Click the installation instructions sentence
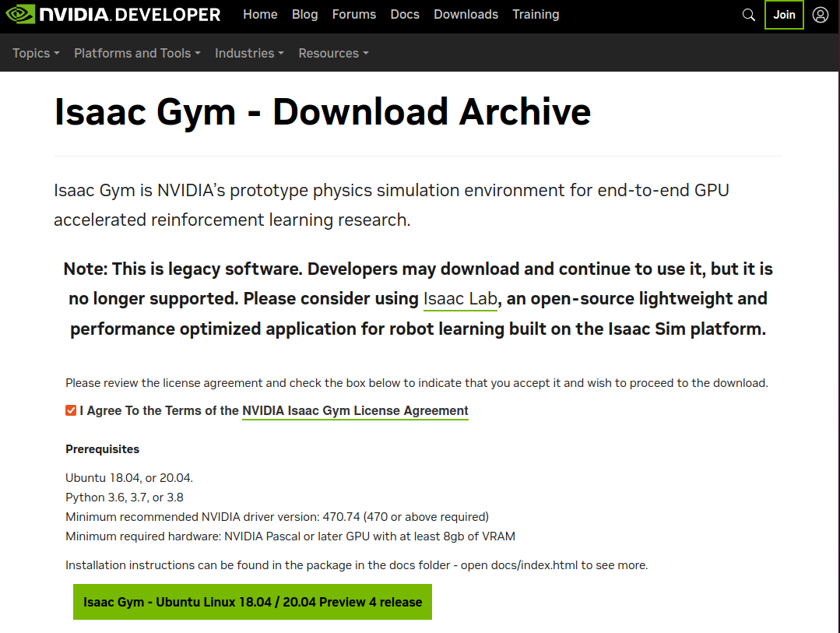The width and height of the screenshot is (840, 633). (357, 565)
